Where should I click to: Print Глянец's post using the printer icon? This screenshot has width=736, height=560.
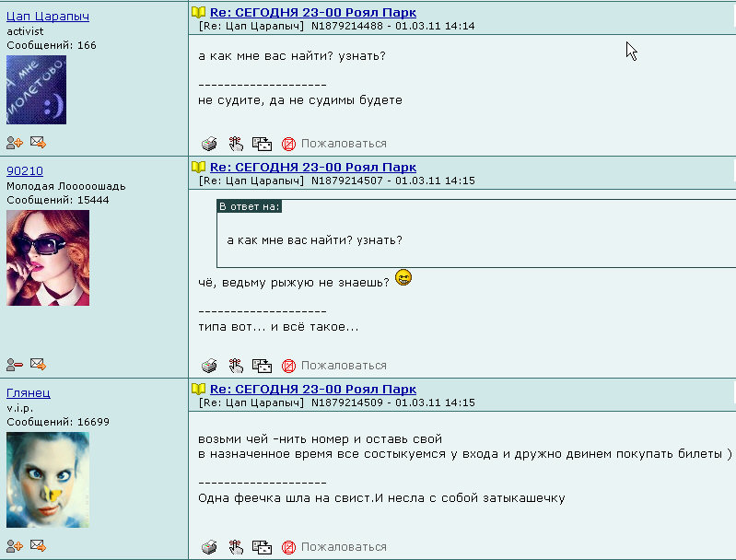click(209, 547)
